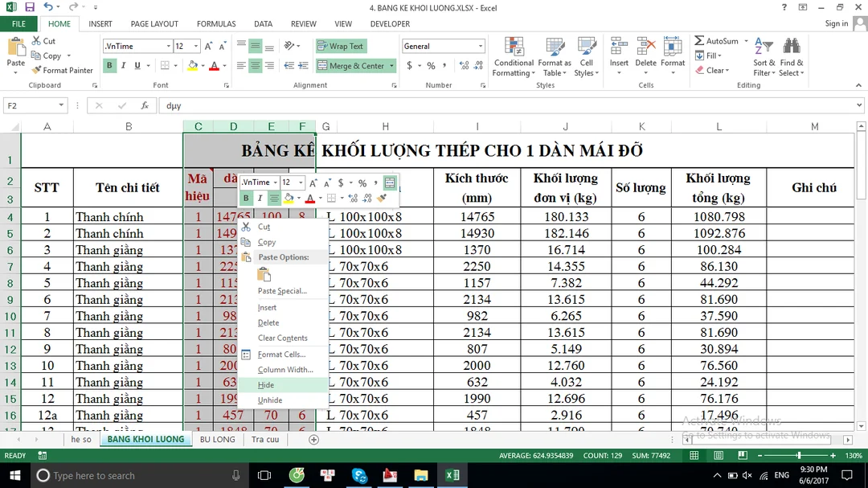Select Clear Contents in context menu
The height and width of the screenshot is (488, 868).
pos(282,338)
